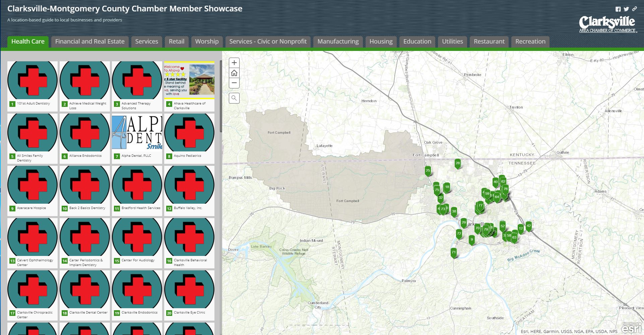The width and height of the screenshot is (644, 335).
Task: Select Back 2 Basics Dentistry listing
Action: coord(85,191)
